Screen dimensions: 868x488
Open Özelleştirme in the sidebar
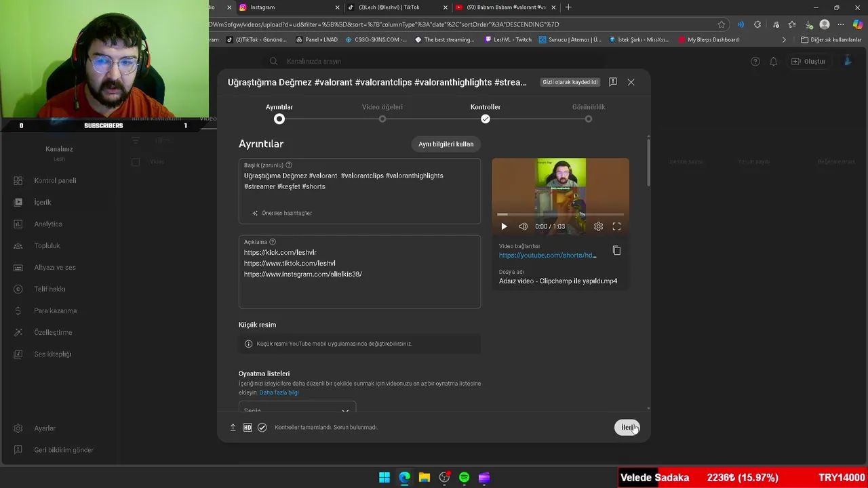coord(53,333)
